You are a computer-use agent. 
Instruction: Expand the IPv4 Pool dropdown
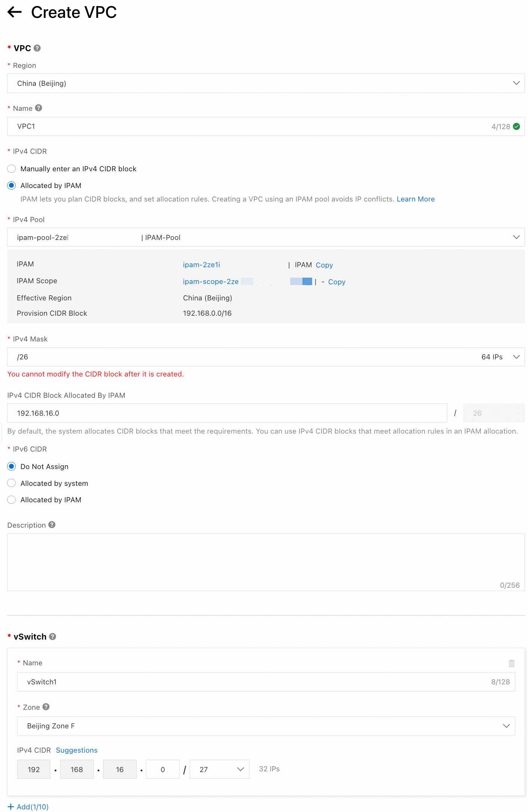point(265,237)
